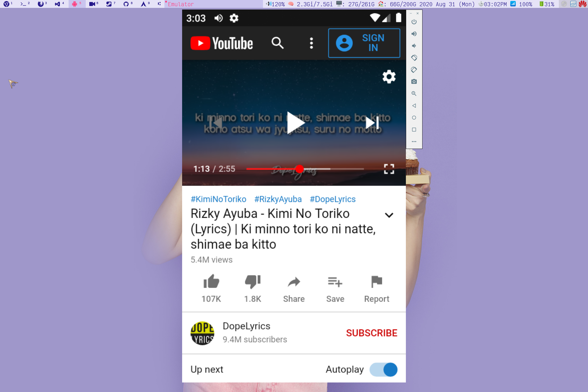The image size is (588, 392).
Task: Open the #DopeLyrics hashtag
Action: (333, 199)
